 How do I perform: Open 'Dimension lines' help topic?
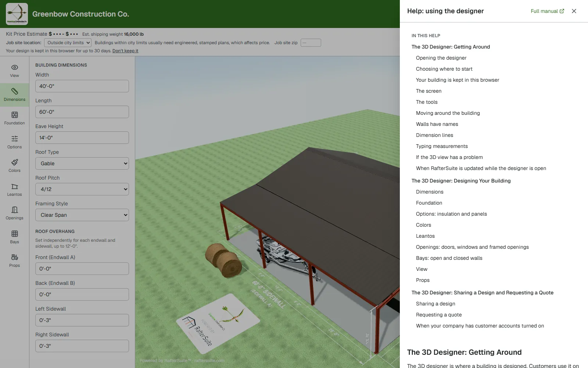(434, 135)
